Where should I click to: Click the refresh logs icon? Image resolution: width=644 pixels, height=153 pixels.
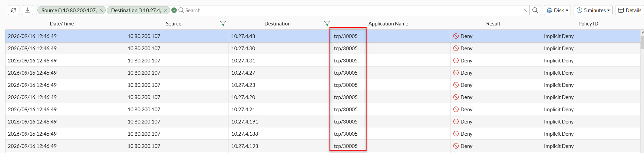click(14, 10)
